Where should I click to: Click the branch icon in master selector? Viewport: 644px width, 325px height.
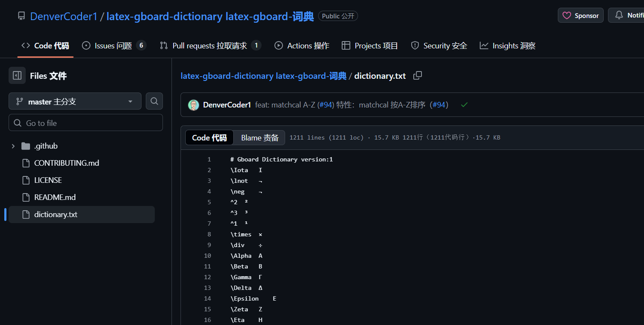(x=19, y=101)
